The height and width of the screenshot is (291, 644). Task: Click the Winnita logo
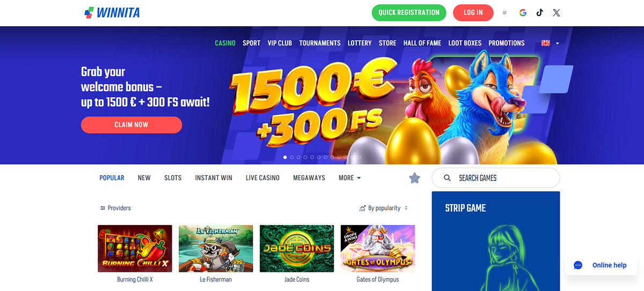tap(112, 13)
